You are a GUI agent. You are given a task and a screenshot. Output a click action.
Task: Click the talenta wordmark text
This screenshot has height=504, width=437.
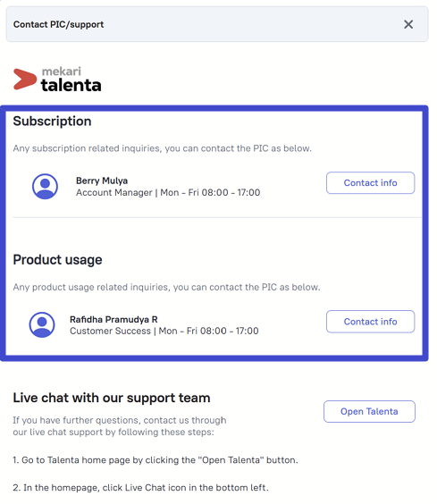(71, 85)
